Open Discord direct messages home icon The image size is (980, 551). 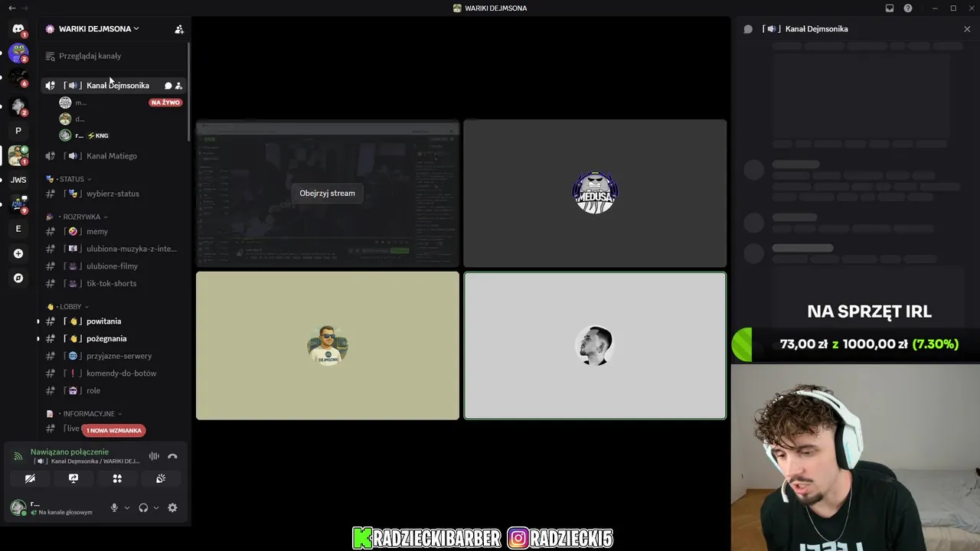coord(18,29)
